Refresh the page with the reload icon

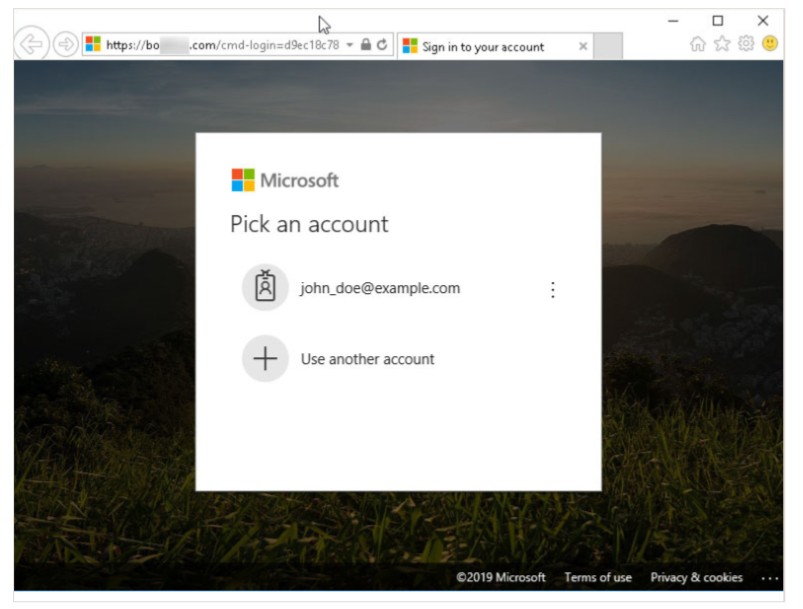coord(382,45)
